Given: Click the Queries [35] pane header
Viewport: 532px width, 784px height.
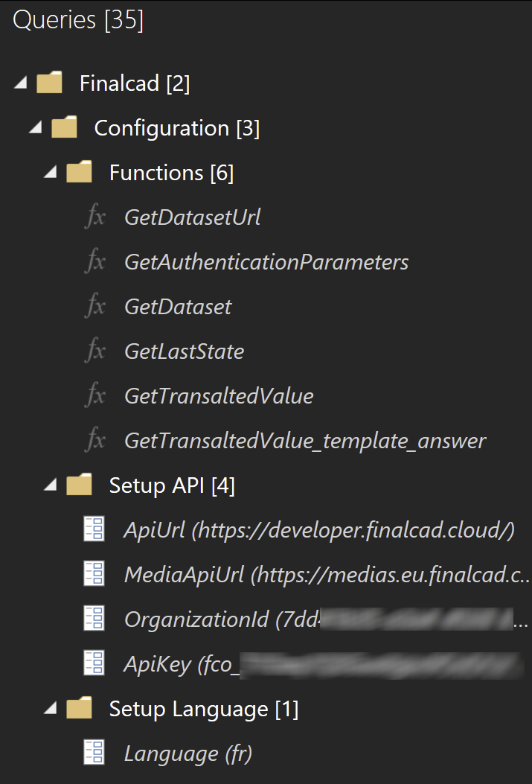Looking at the screenshot, I should pos(78,20).
